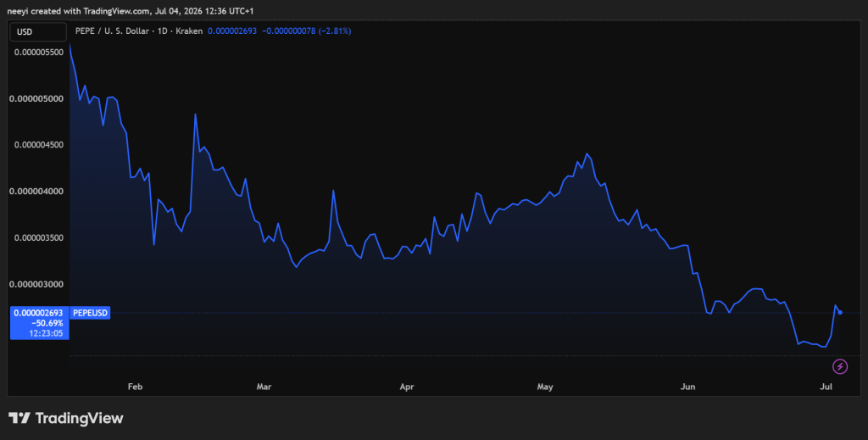Open the USD currency selector
This screenshot has height=440, width=868.
click(38, 32)
